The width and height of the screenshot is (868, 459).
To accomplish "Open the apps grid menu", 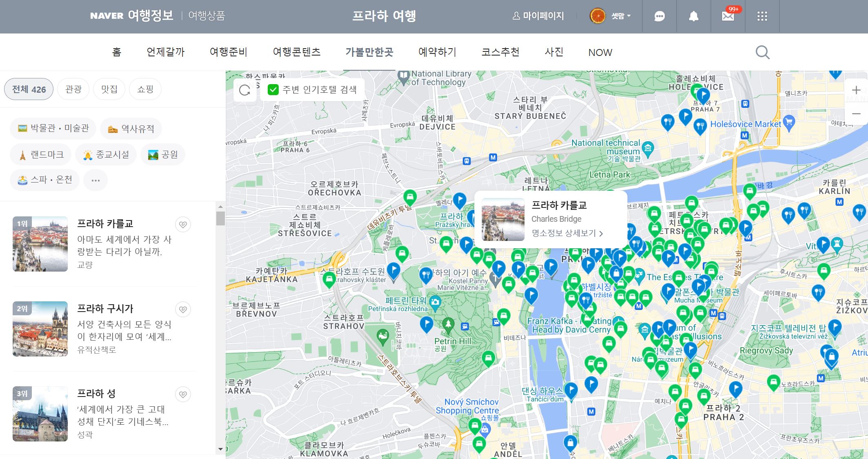I will pos(762,16).
